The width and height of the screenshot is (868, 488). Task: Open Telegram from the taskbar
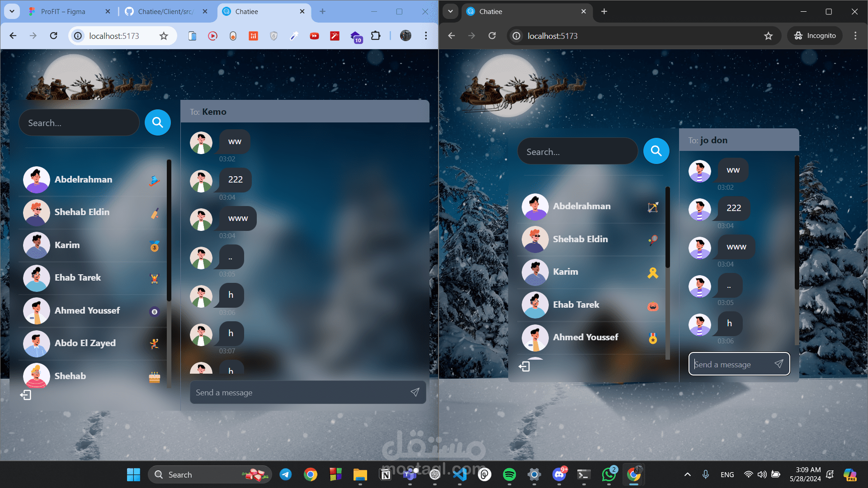285,474
